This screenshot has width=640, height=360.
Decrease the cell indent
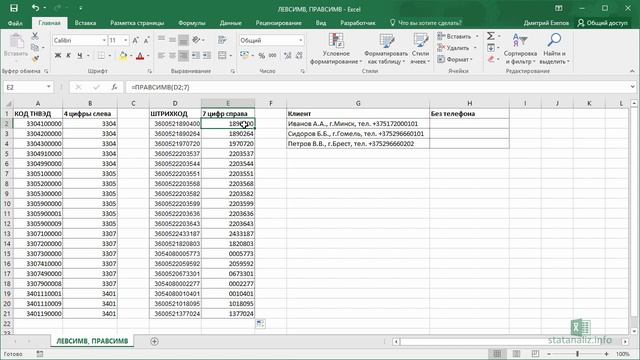[x=196, y=55]
